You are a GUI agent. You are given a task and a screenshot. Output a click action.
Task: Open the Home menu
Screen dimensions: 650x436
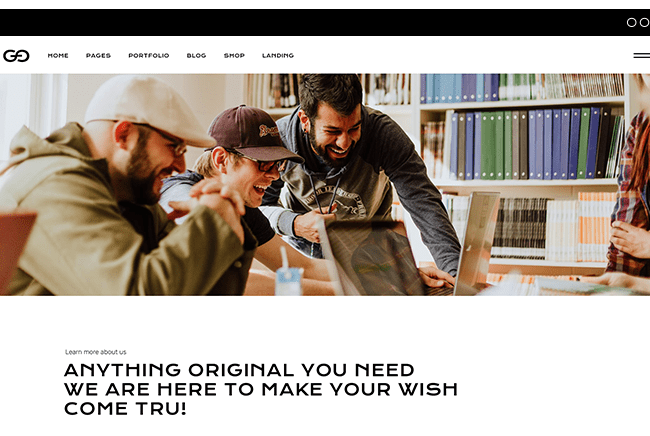coord(58,56)
